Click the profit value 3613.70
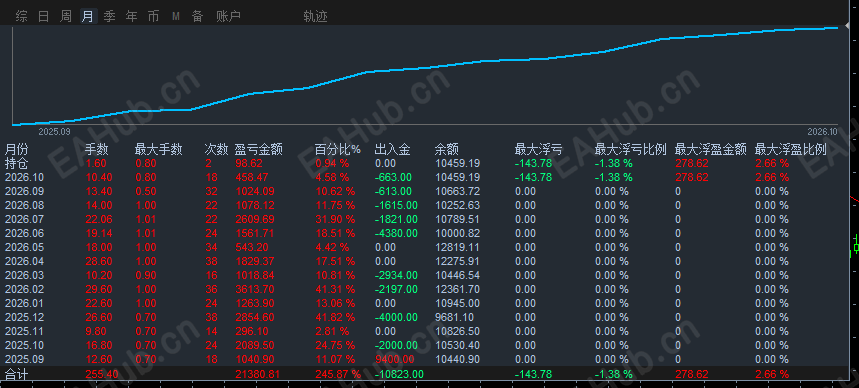This screenshot has height=388, width=859. [x=254, y=289]
